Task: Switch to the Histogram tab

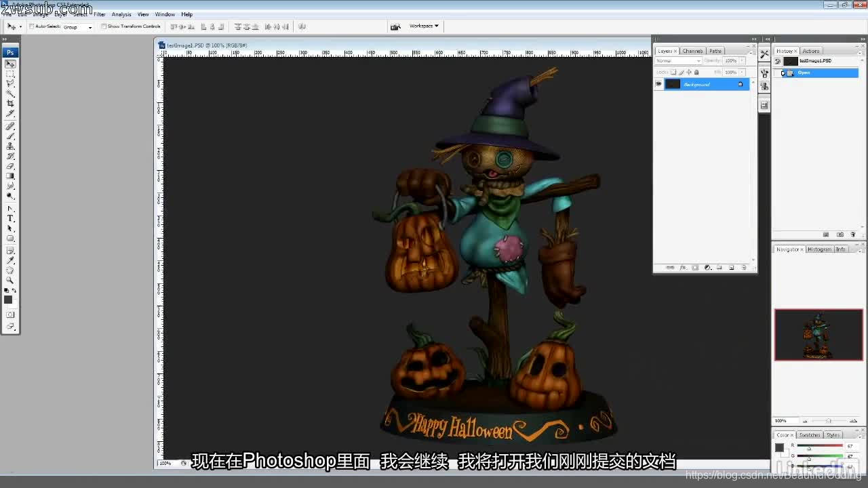Action: (819, 249)
